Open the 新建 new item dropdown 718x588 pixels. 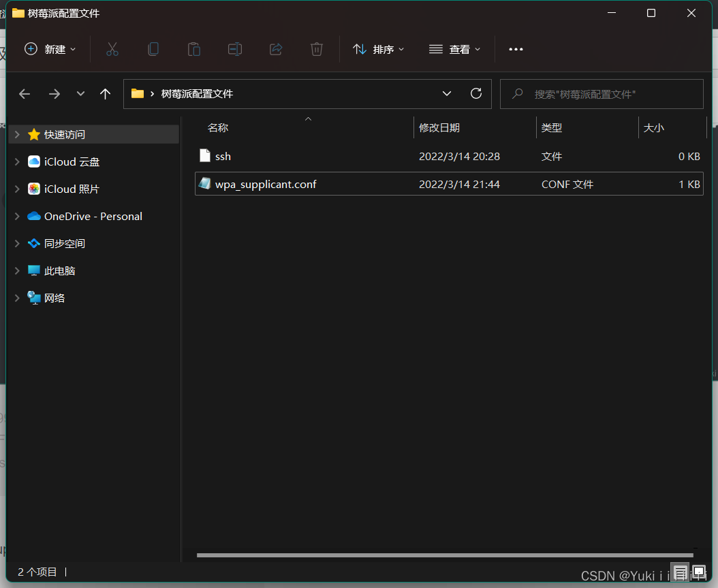[x=50, y=49]
